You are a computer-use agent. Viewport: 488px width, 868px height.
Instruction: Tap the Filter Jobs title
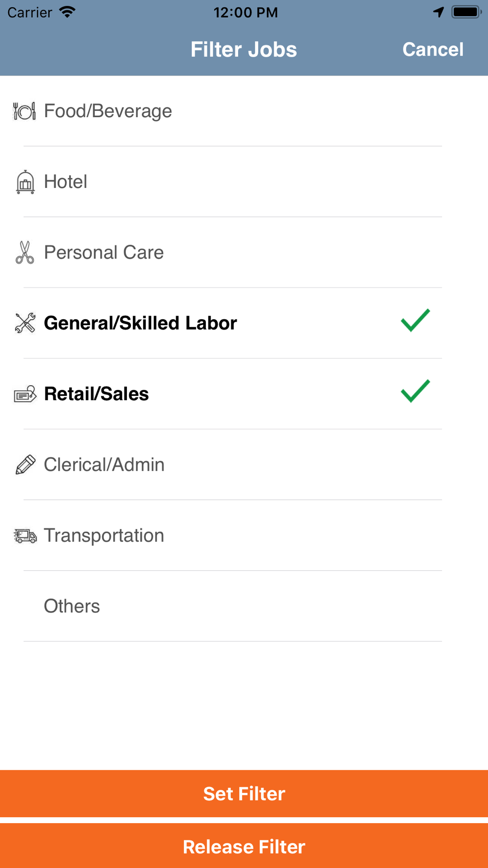click(244, 49)
